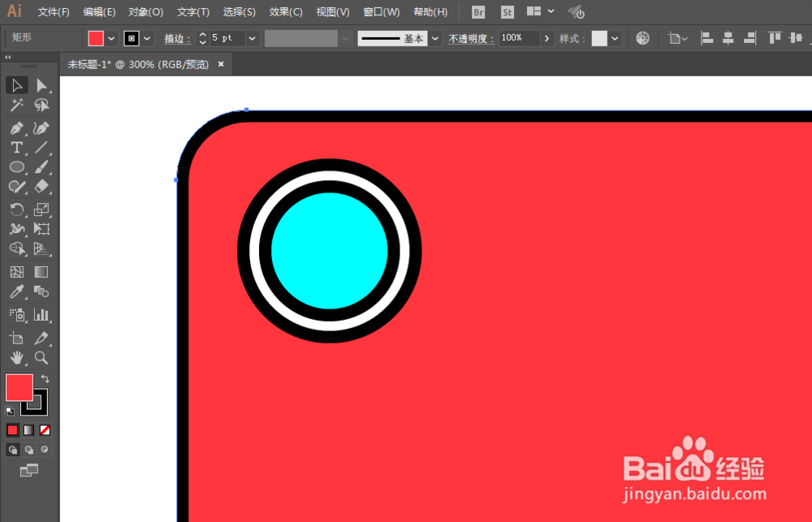Reset to default fill and stroke

click(x=9, y=411)
